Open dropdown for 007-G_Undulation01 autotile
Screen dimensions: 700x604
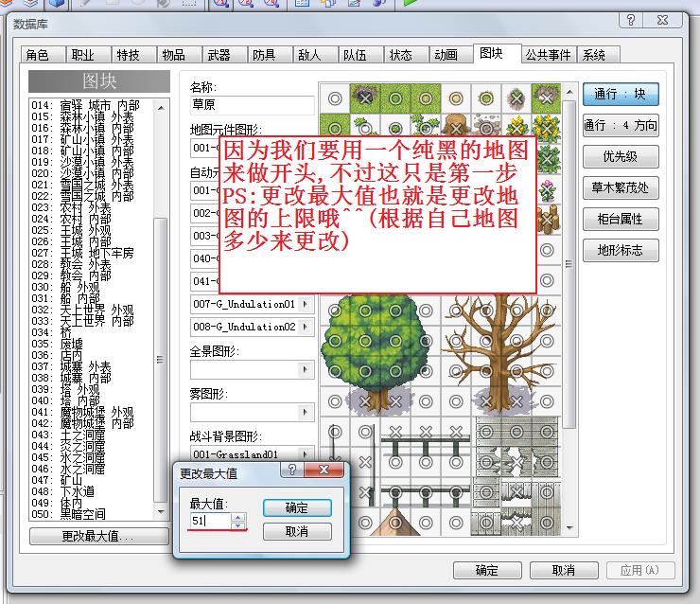306,304
